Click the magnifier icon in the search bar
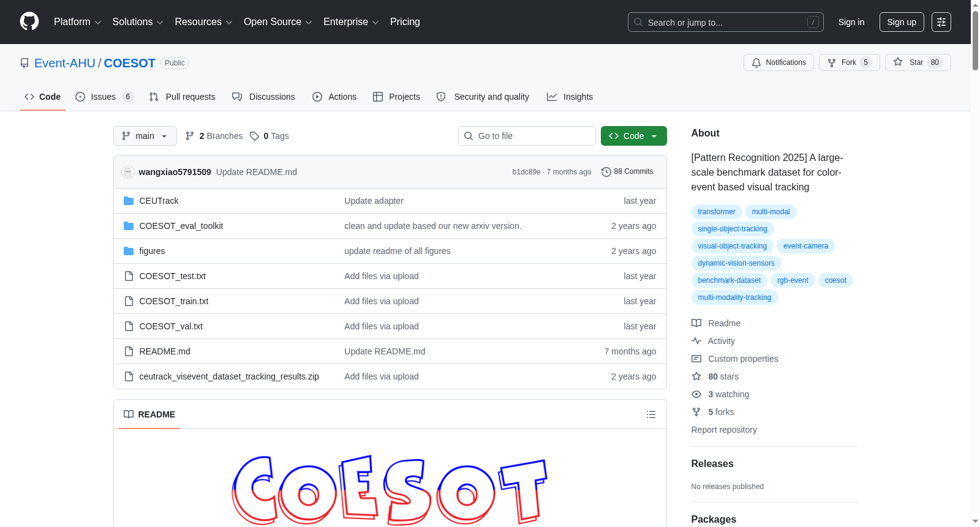The width and height of the screenshot is (980, 527). click(x=638, y=22)
